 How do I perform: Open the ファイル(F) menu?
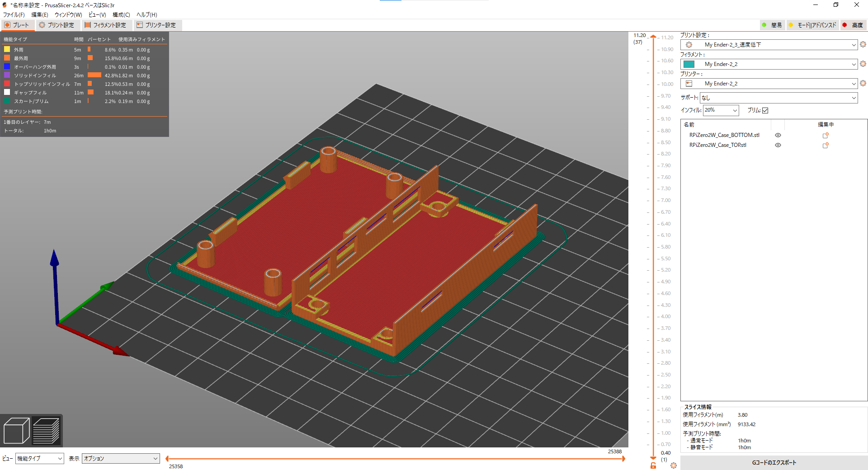coord(14,15)
